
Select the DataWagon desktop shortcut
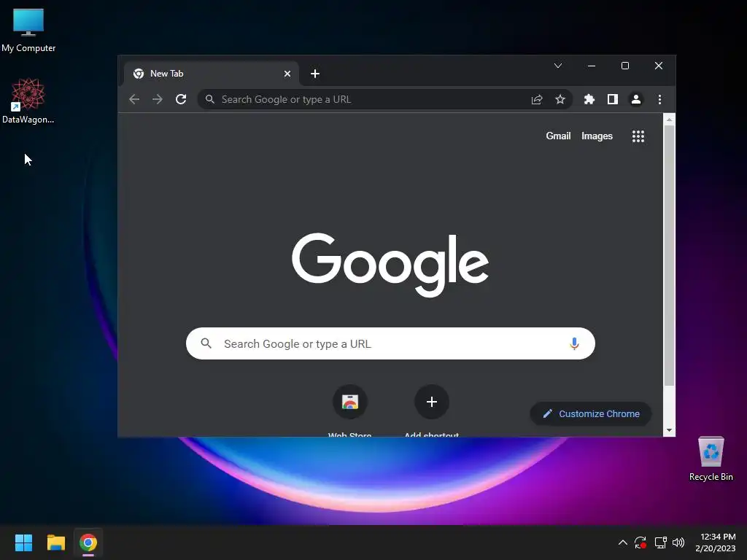[28, 101]
